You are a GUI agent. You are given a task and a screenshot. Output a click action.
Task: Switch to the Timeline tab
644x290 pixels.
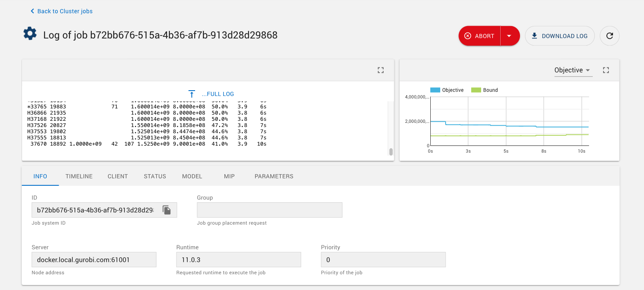[x=79, y=176]
